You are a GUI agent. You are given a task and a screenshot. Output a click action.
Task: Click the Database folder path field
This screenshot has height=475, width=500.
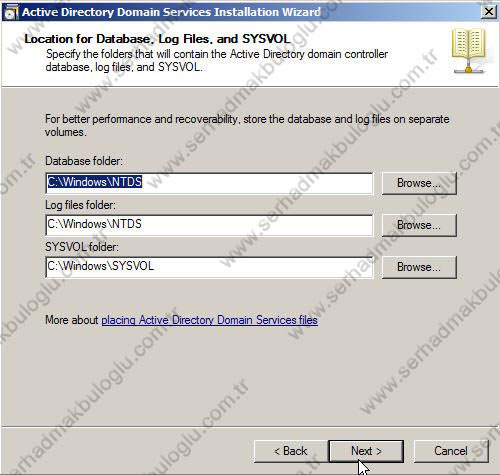click(209, 183)
